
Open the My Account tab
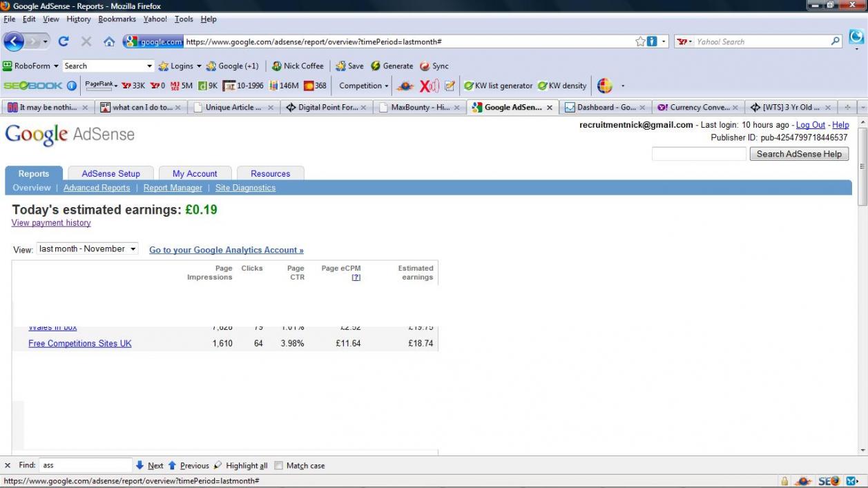coord(195,174)
